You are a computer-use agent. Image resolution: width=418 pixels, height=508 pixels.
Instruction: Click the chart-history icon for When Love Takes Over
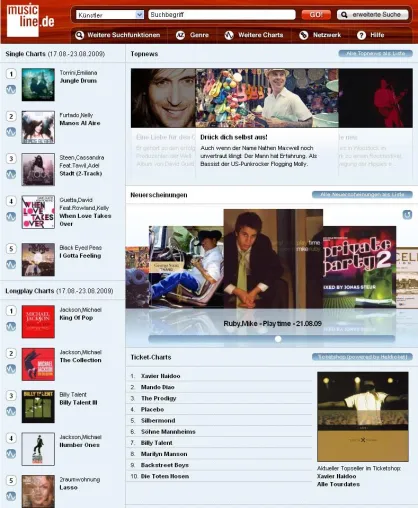[11, 217]
